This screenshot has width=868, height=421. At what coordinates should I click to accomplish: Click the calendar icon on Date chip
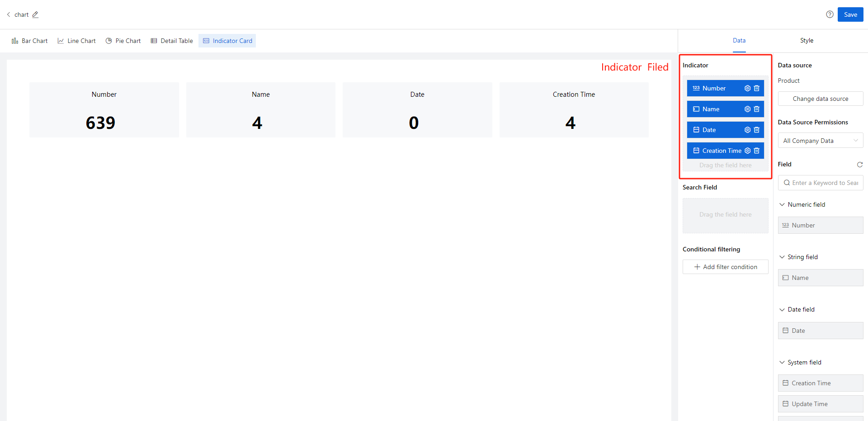(x=696, y=130)
